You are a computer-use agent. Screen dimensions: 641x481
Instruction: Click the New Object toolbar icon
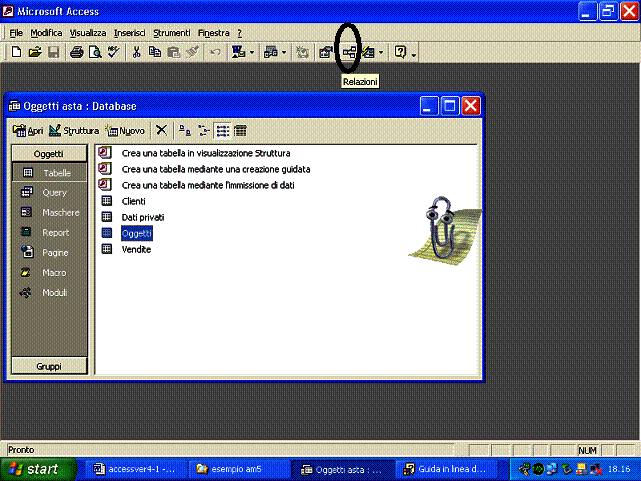[x=369, y=52]
